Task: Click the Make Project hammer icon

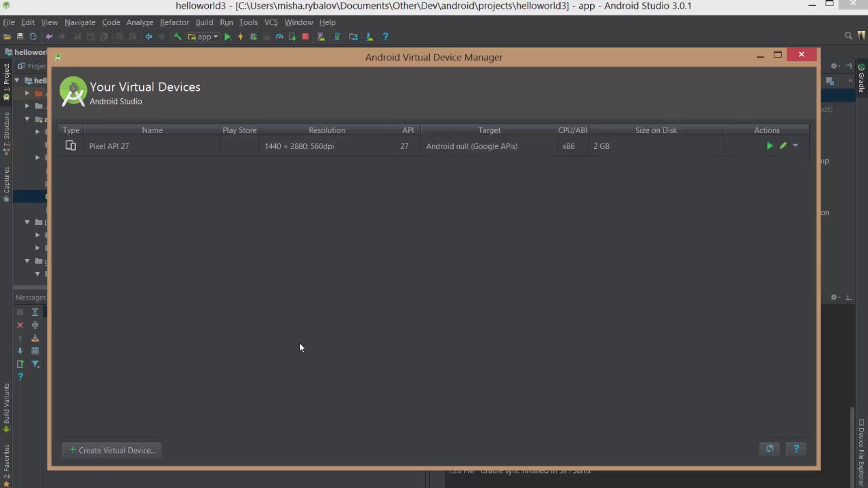Action: (x=178, y=37)
